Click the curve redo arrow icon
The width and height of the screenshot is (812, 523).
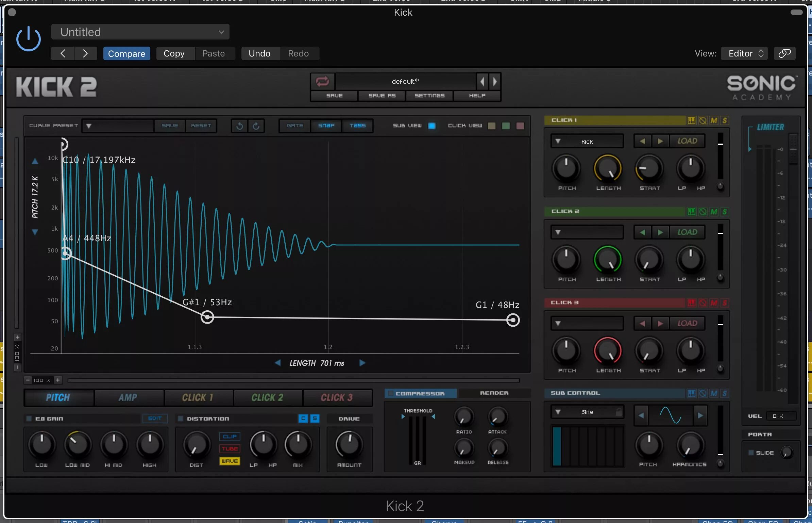[256, 126]
